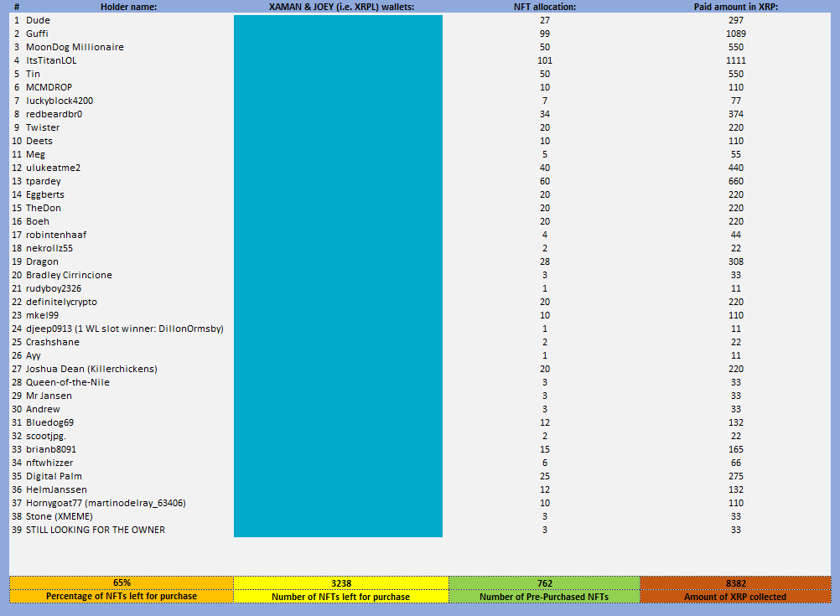The width and height of the screenshot is (840, 616).
Task: Select the NFT allocation value 101
Action: tap(545, 60)
